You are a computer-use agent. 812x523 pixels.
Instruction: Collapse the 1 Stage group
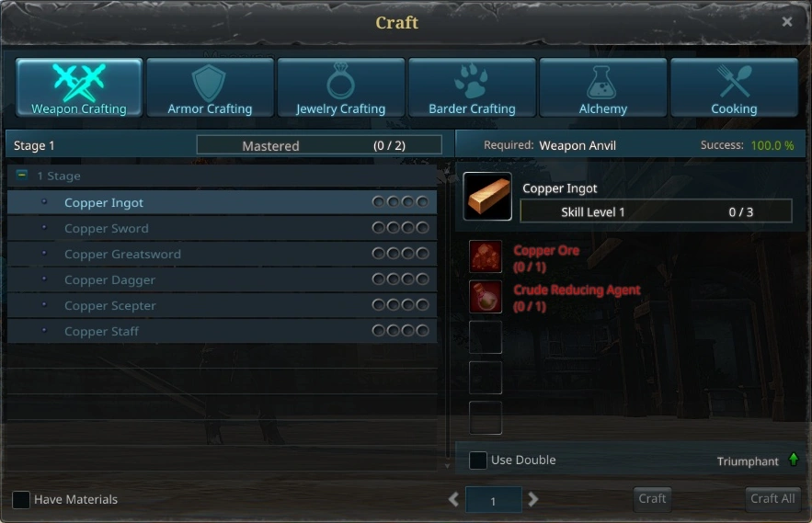pos(22,175)
